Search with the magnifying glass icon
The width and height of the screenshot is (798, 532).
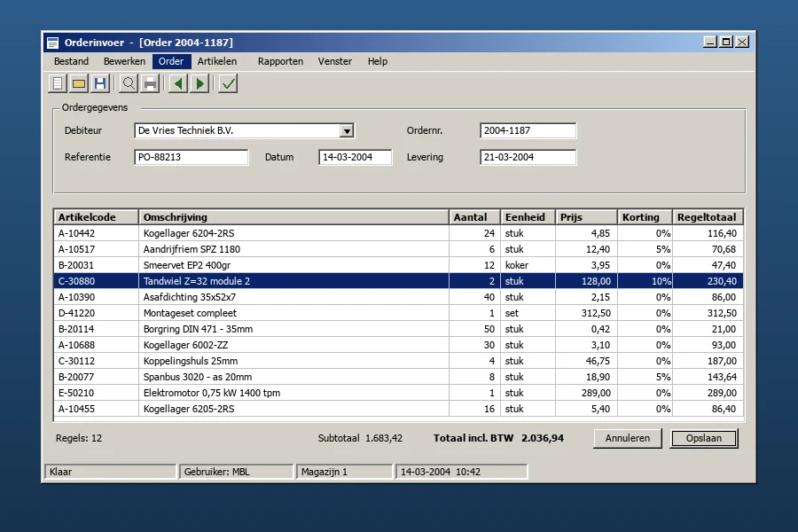(x=129, y=83)
